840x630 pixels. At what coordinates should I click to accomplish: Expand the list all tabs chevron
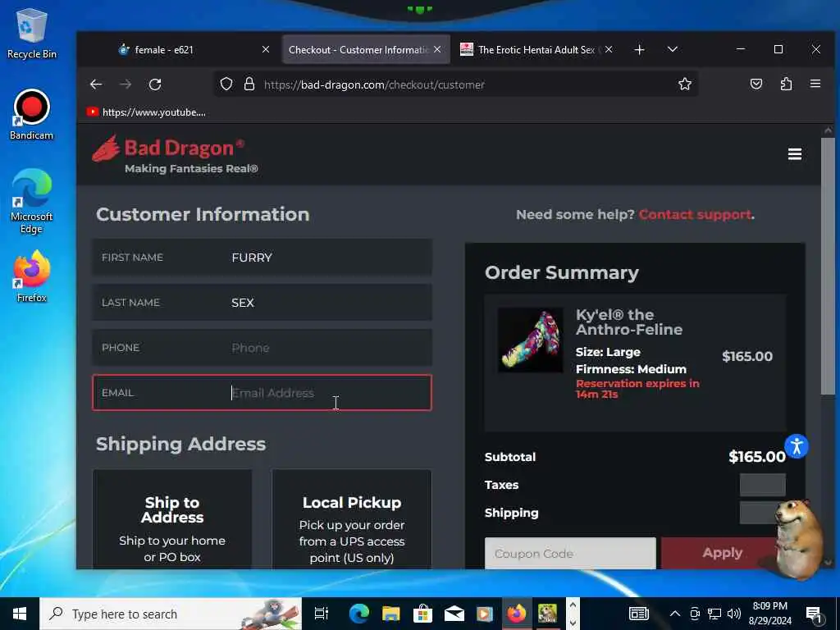(673, 49)
